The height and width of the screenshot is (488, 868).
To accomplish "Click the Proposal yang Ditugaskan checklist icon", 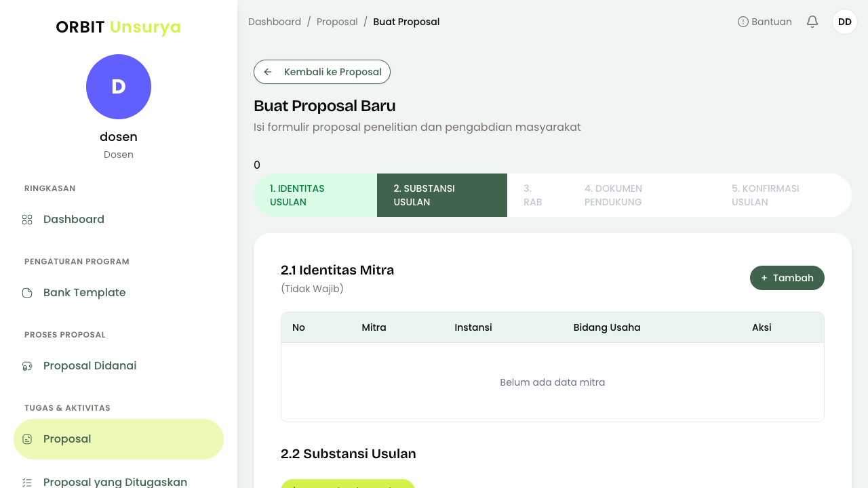I will [27, 483].
